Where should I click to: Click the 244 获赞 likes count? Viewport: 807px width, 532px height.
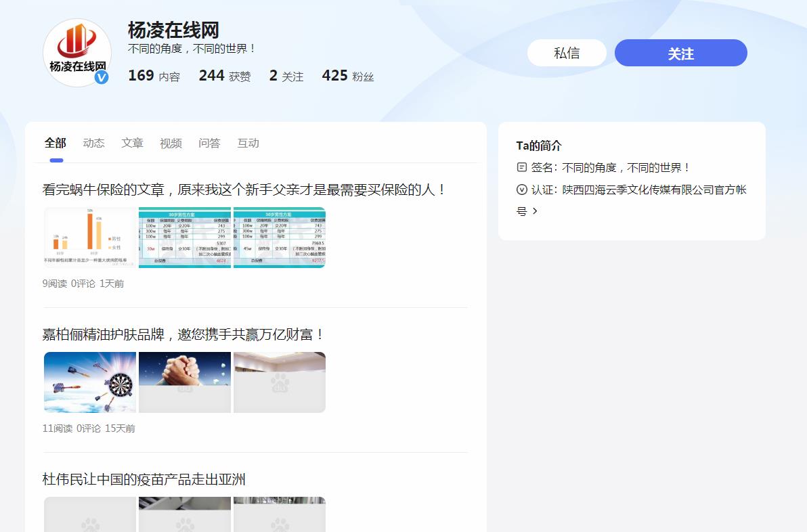click(x=225, y=76)
